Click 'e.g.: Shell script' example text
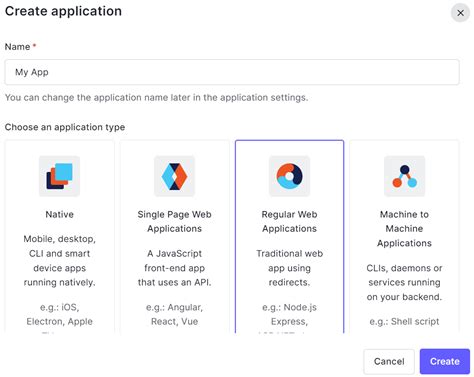474x377 pixels. coord(404,322)
